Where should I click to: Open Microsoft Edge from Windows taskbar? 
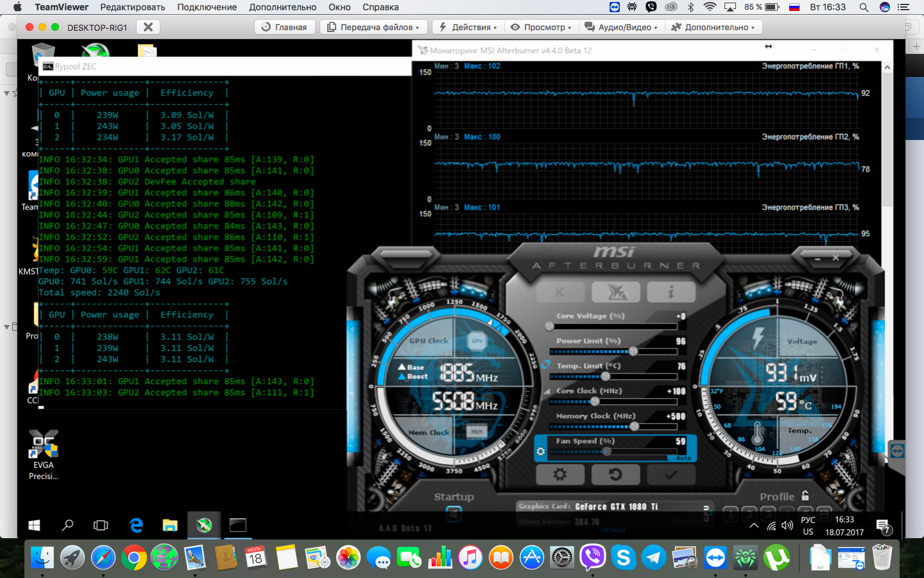point(136,525)
